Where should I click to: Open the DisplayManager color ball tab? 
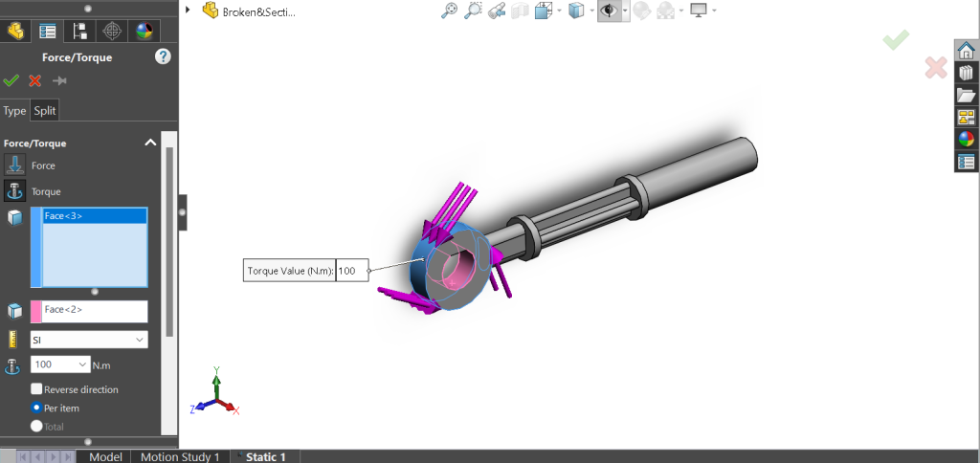point(145,31)
